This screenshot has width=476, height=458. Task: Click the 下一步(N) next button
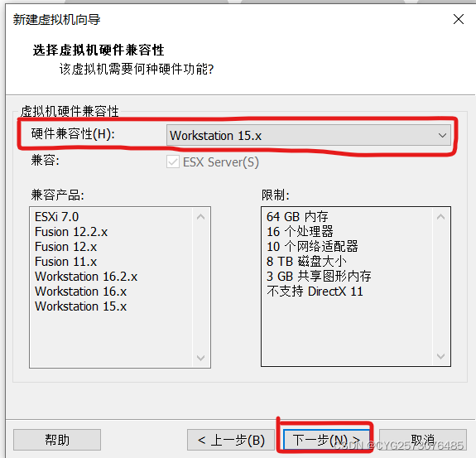327,440
